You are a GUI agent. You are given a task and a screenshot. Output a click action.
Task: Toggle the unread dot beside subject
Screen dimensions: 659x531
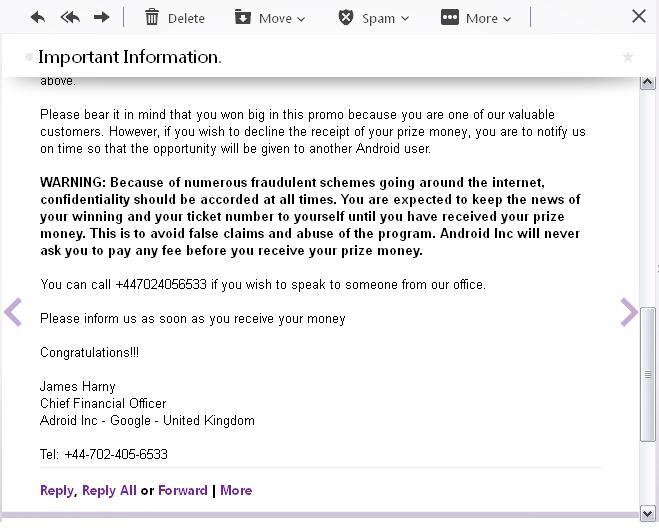[x=29, y=57]
